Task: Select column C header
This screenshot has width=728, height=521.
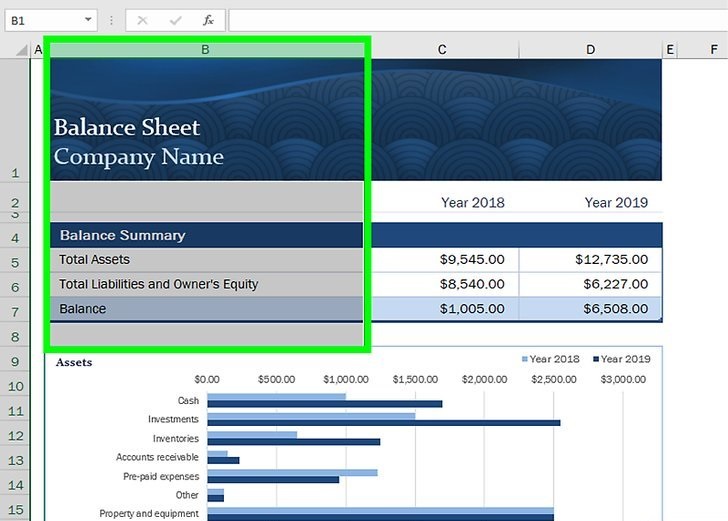Action: [x=441, y=49]
